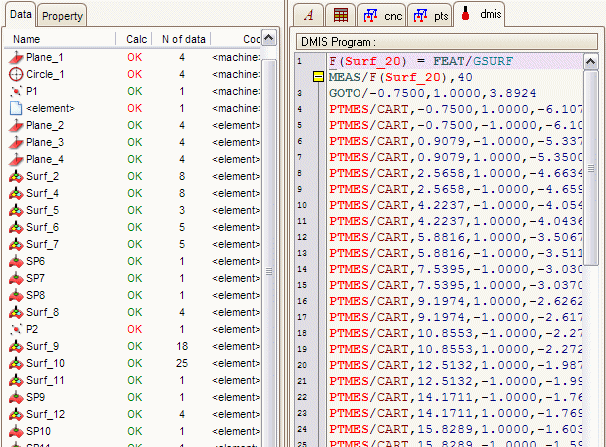606x447 pixels.
Task: Open the text style tab with 'A' icon
Action: click(x=309, y=15)
